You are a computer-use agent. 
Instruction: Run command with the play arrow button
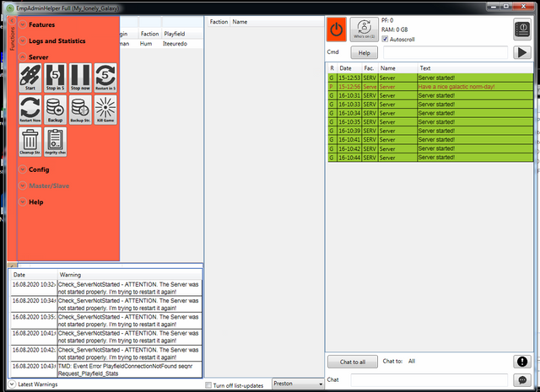tap(522, 52)
